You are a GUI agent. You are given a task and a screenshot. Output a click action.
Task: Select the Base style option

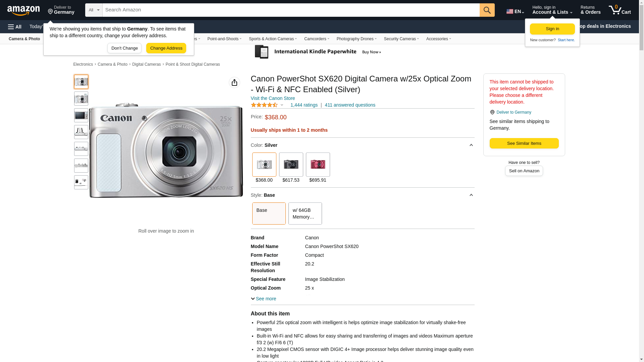pyautogui.click(x=269, y=214)
